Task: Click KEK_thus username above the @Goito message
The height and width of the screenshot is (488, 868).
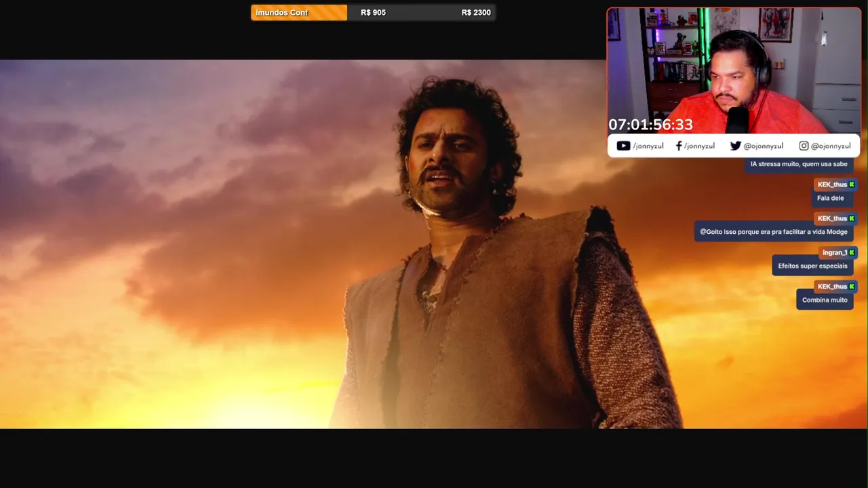Action: pyautogui.click(x=832, y=218)
